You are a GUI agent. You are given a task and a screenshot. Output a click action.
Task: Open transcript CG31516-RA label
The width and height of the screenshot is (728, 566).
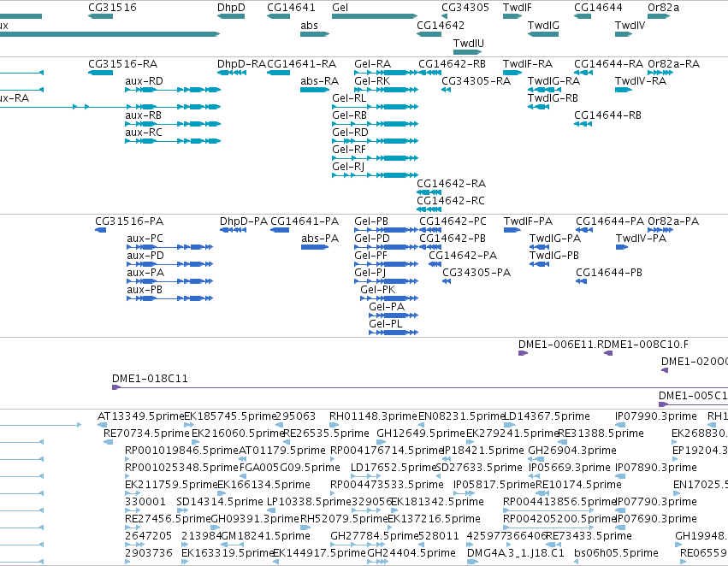122,64
